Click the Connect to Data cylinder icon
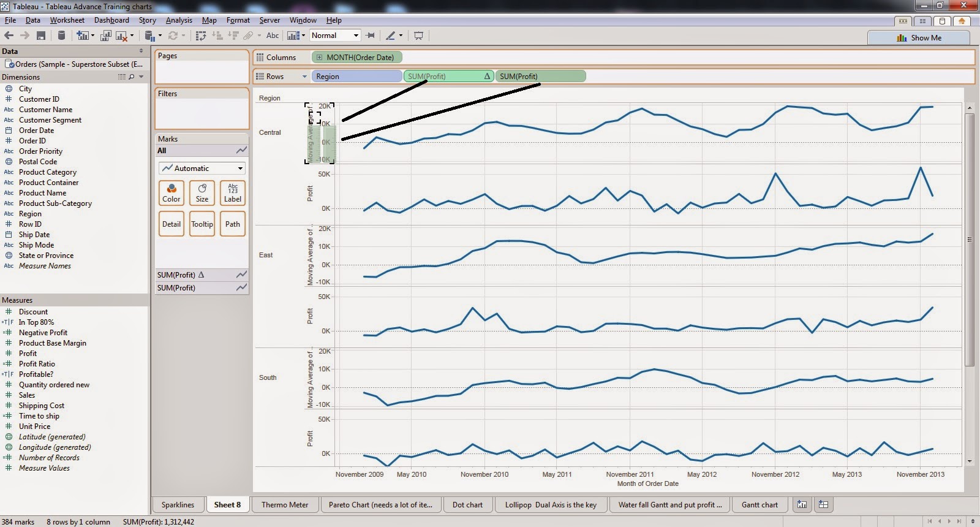980x527 pixels. click(x=61, y=36)
